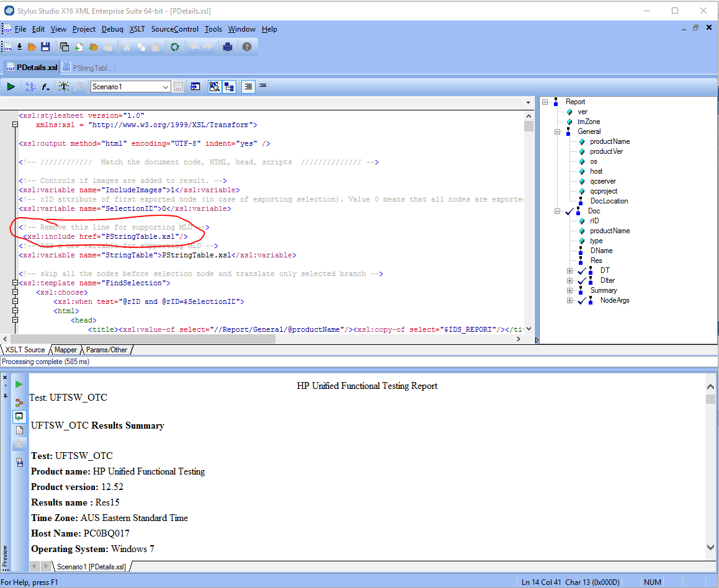This screenshot has height=588, width=719.
Task: Toggle the indent lines button in XSLT toolbar
Action: (x=248, y=87)
